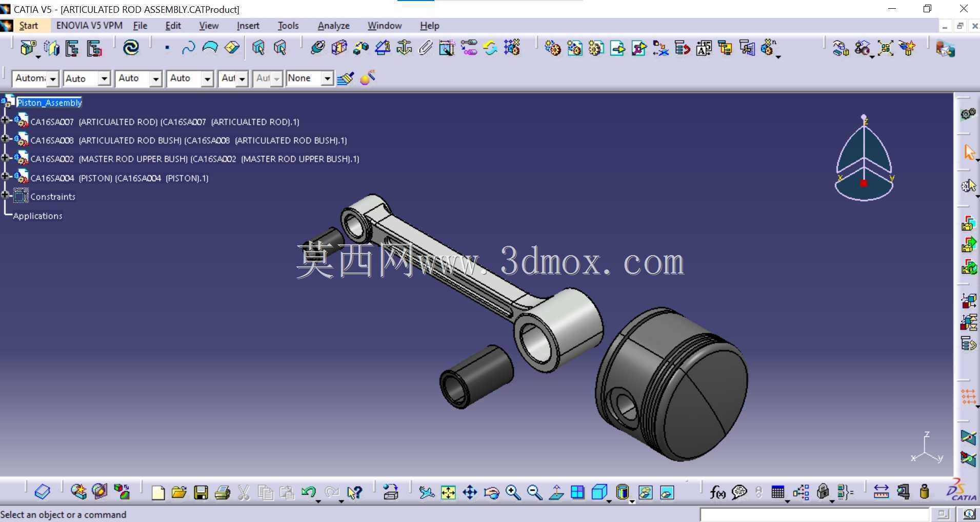Select the Contact Constraint tool
980x522 pixels.
[339, 48]
